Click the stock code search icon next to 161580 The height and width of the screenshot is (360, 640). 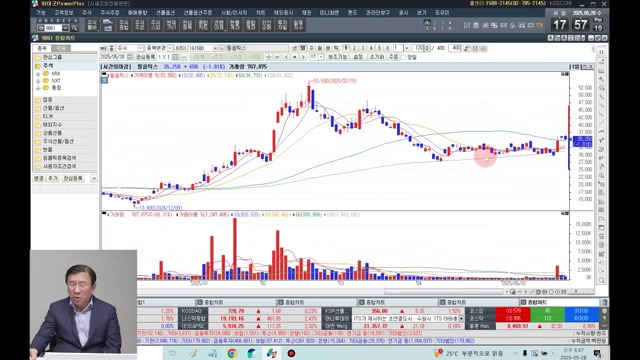(x=221, y=48)
